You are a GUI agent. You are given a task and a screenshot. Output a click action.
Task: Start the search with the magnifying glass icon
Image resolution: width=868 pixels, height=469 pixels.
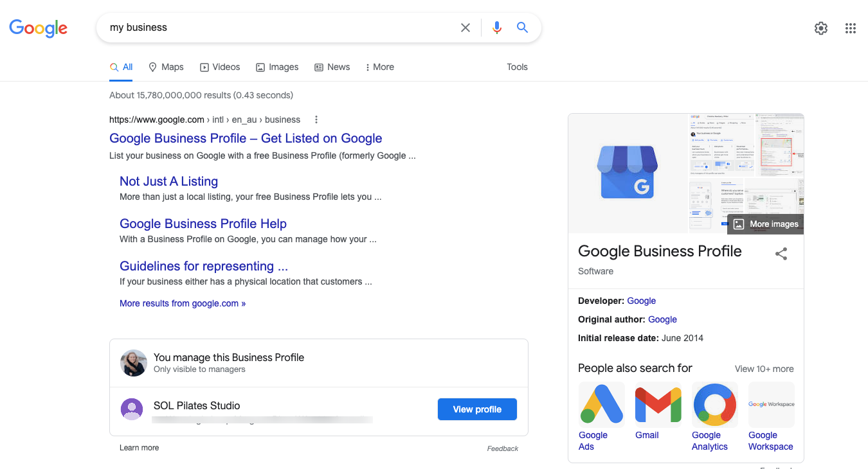click(x=522, y=28)
